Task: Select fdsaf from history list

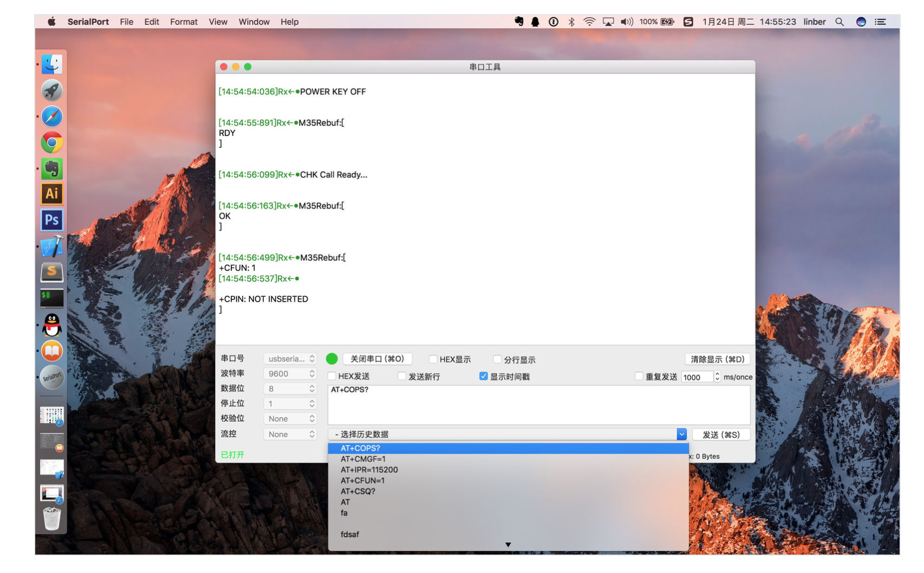Action: click(508, 535)
